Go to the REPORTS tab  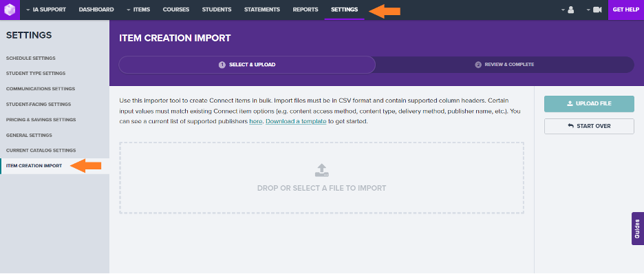click(x=305, y=10)
